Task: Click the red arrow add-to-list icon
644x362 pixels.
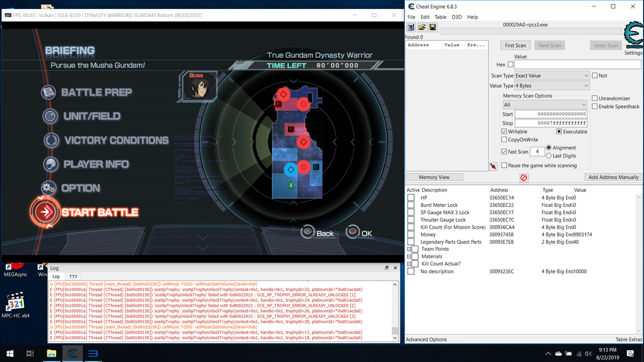Action: tap(493, 166)
